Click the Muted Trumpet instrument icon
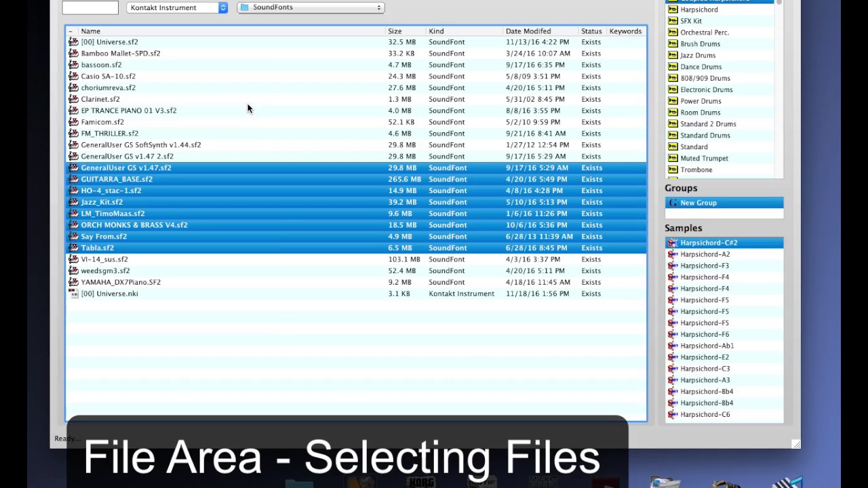The image size is (868, 488). [673, 159]
